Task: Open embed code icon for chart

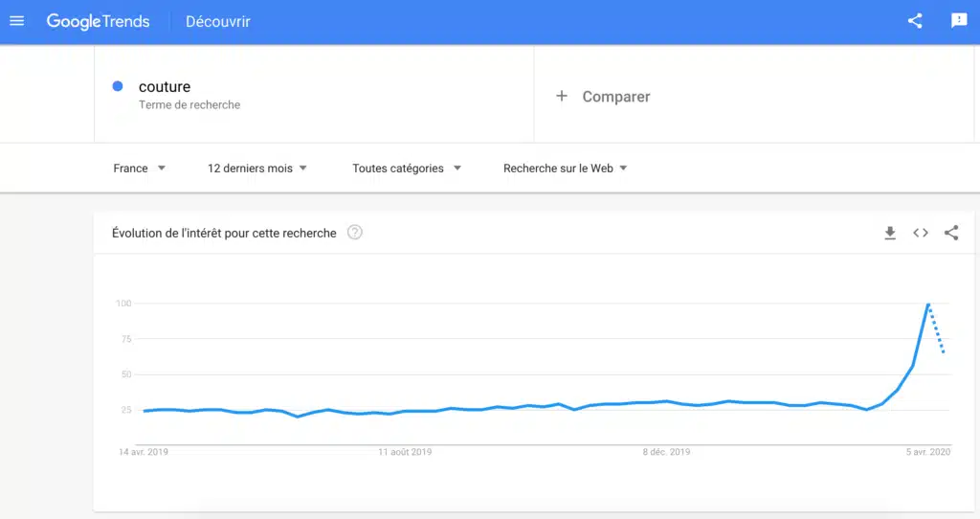Action: pos(921,234)
